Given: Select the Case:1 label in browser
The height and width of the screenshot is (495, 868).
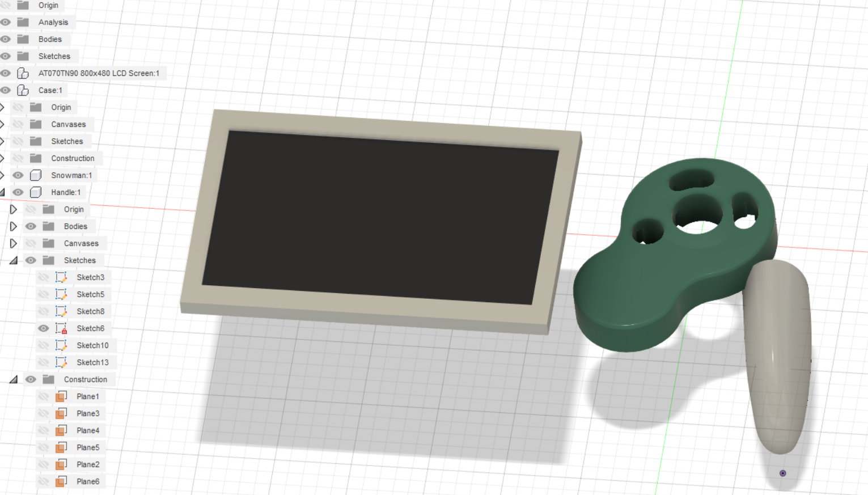Looking at the screenshot, I should (x=50, y=90).
